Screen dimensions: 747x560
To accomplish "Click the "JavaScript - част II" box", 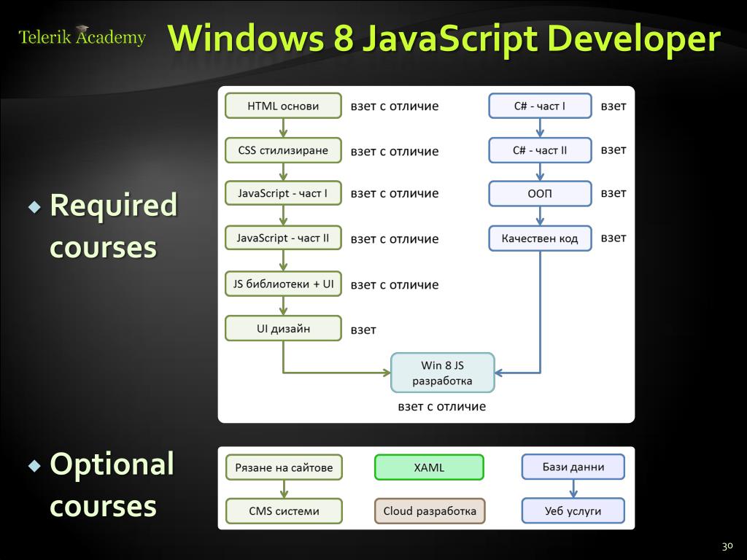I will click(283, 238).
